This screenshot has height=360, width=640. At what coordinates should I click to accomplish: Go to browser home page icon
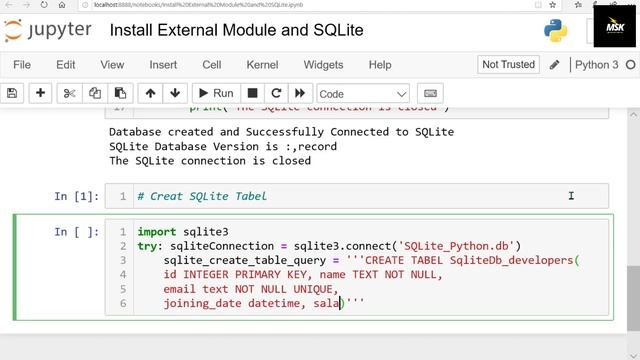62,5
